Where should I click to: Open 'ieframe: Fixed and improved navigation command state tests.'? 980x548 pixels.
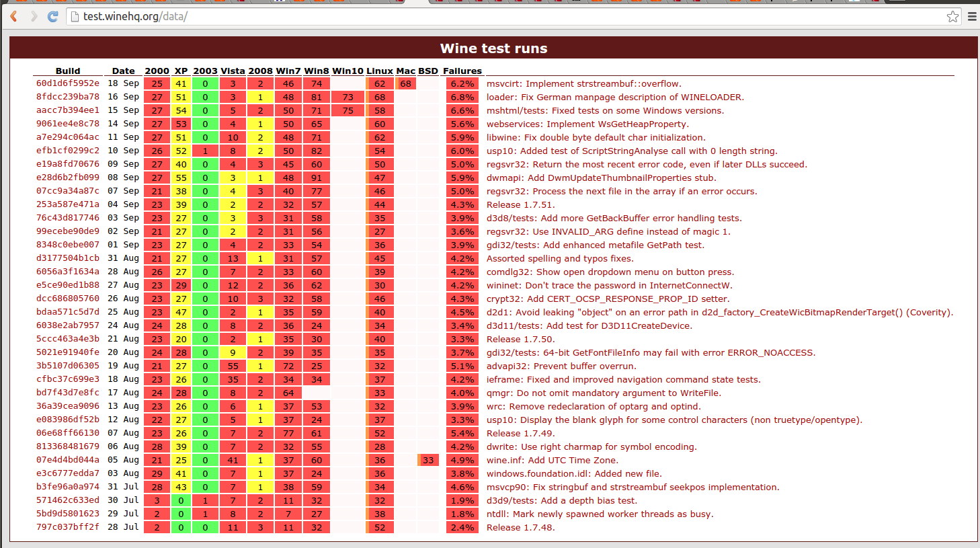click(624, 380)
